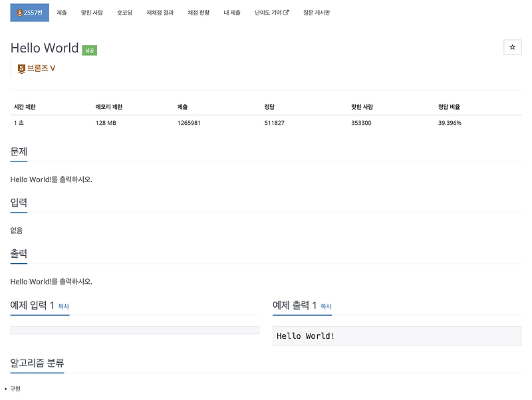Open the external link icon beside 난이도 기여

click(x=285, y=12)
